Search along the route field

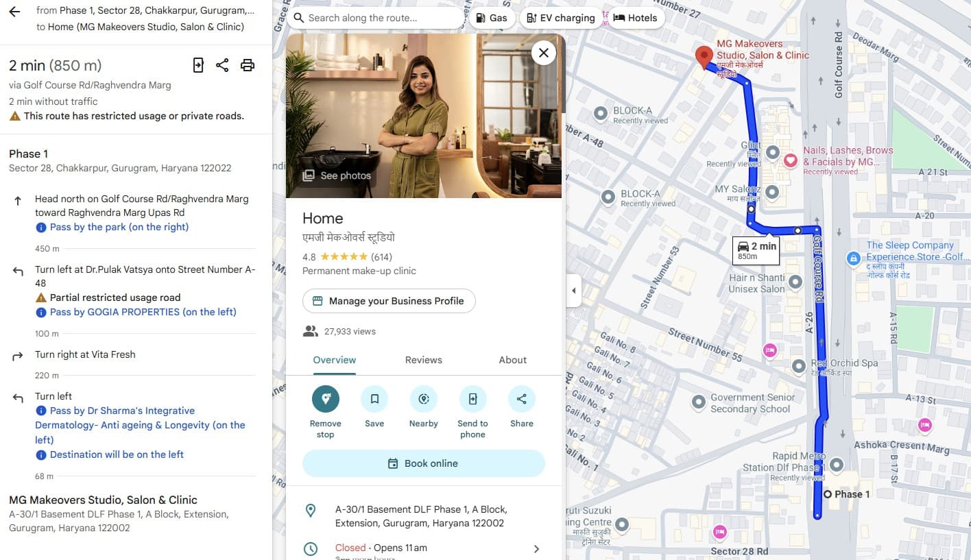[375, 18]
